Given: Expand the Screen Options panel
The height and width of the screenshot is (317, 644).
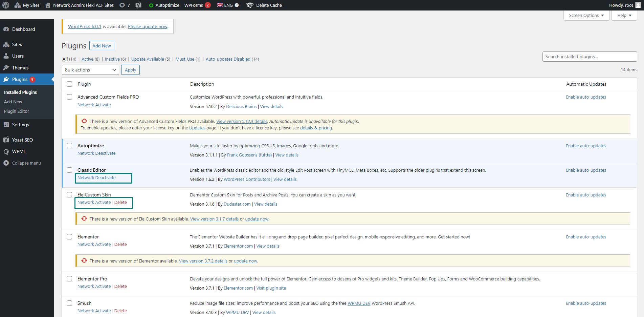Looking at the screenshot, I should 586,16.
